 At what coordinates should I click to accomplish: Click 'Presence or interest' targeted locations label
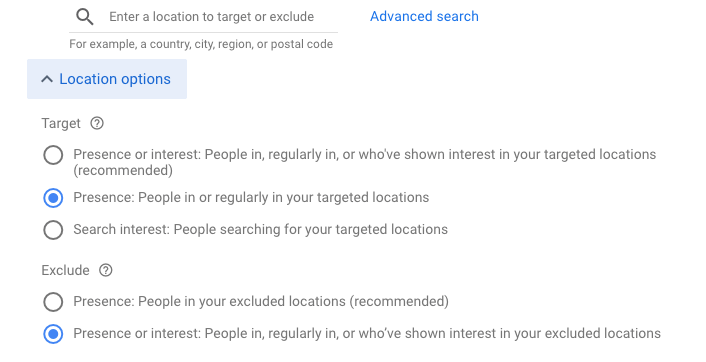point(365,162)
